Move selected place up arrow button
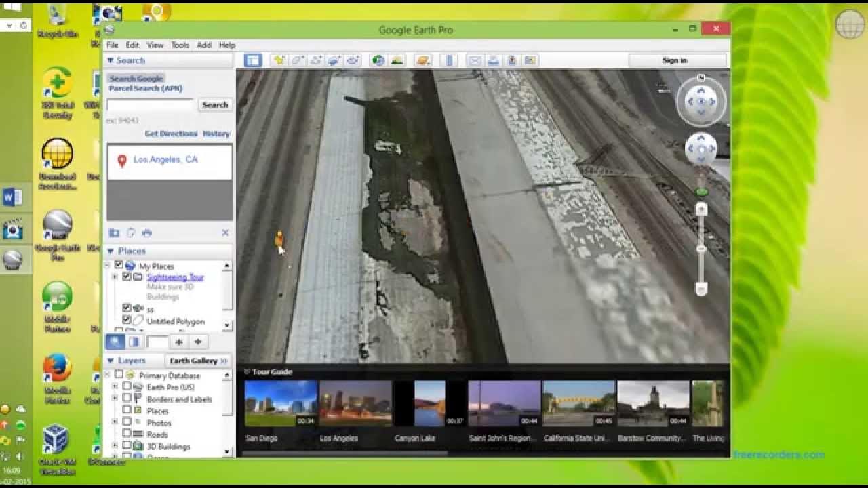This screenshot has height=488, width=868. (178, 342)
